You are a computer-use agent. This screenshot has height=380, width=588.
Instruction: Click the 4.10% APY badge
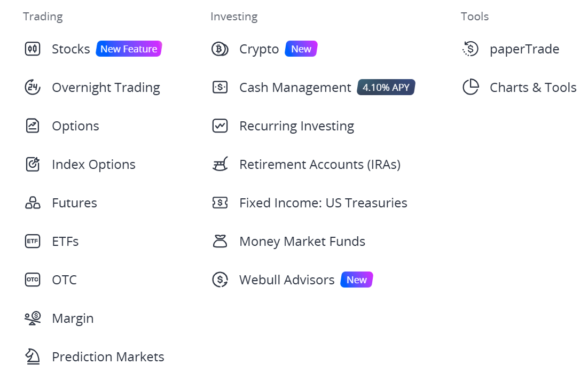pyautogui.click(x=386, y=87)
